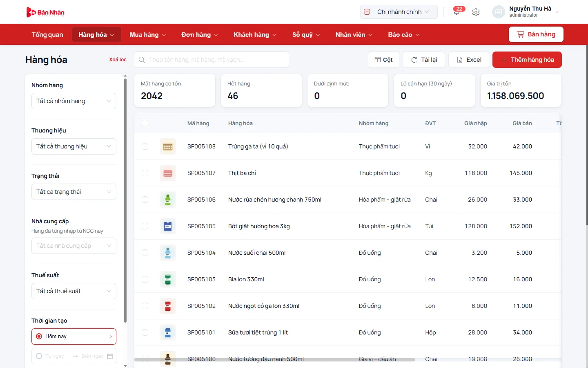Click the can icon for Bia lon 330ml
The image size is (588, 368).
click(168, 279)
